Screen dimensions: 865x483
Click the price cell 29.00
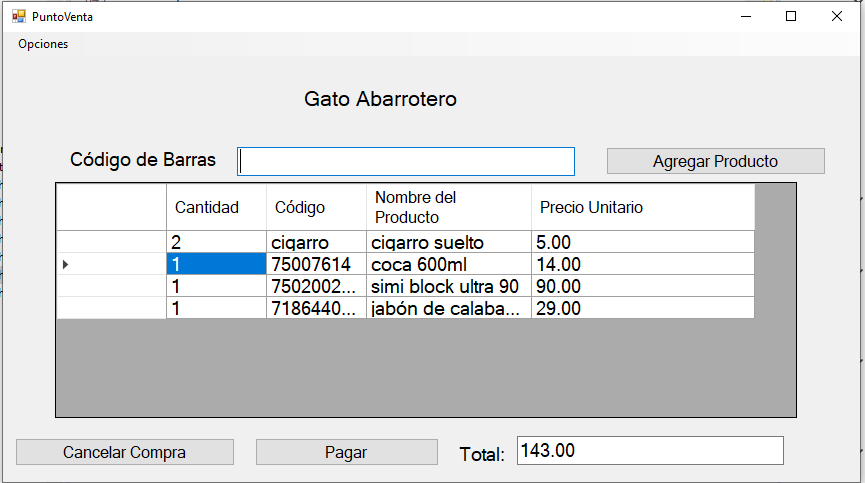[x=643, y=308]
